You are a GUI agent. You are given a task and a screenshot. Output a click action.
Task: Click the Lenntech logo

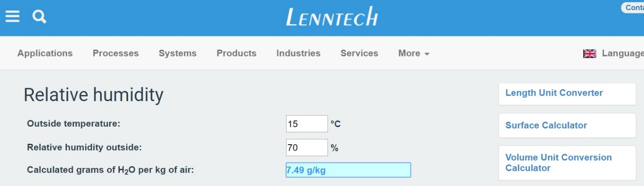coord(332,17)
